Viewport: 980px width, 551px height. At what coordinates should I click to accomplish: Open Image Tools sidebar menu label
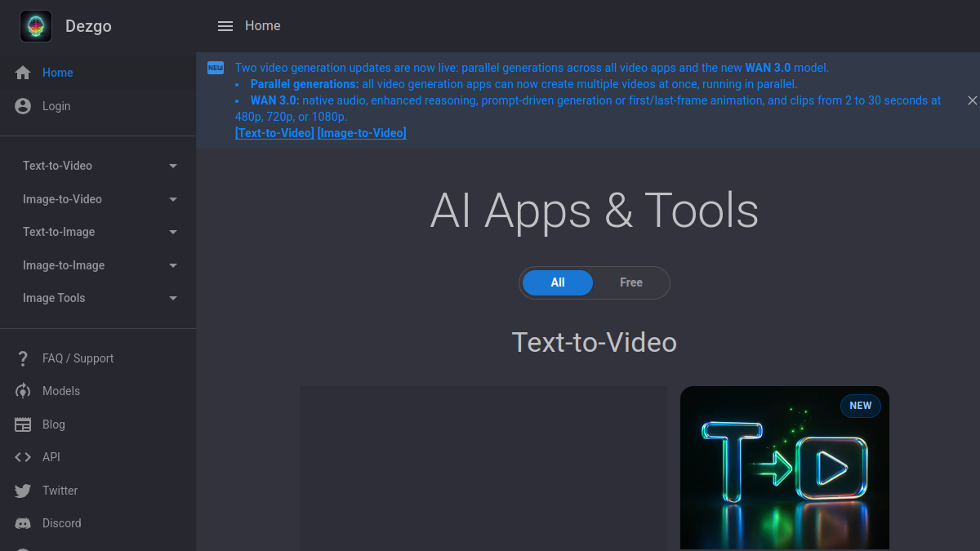tap(54, 298)
